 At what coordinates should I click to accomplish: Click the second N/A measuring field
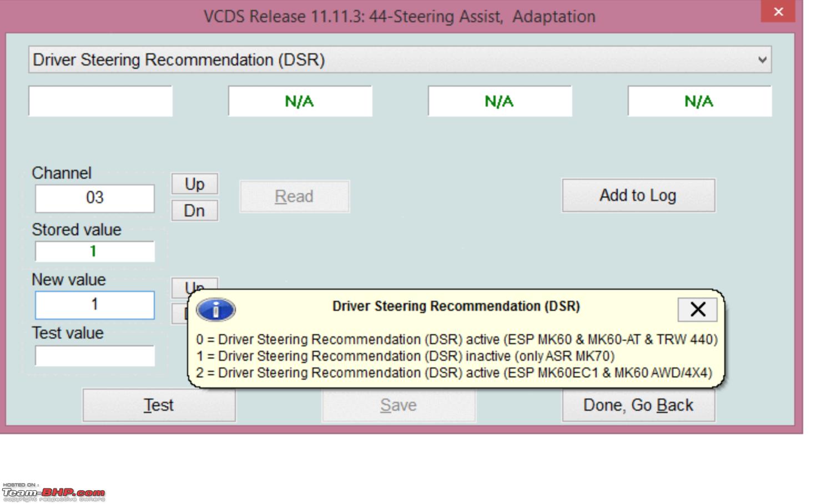(300, 101)
